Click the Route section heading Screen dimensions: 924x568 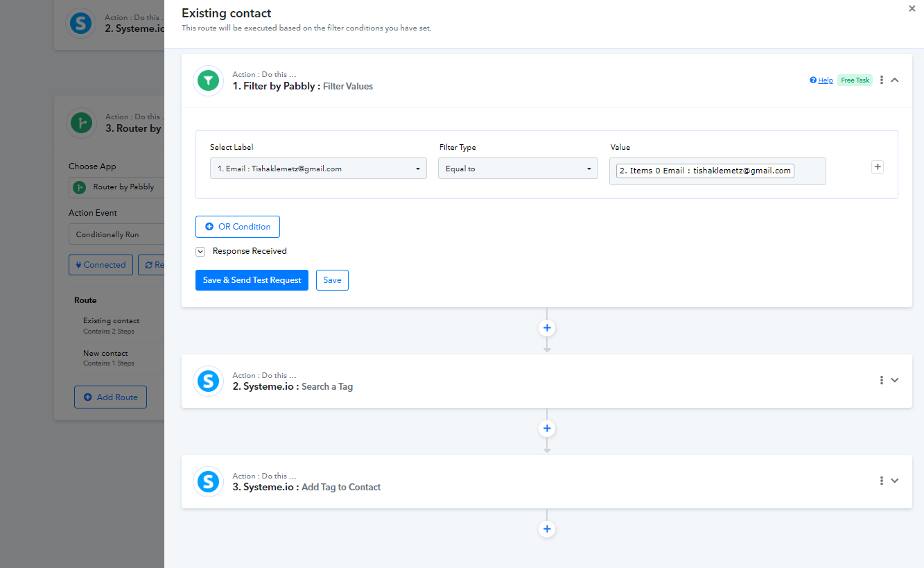click(85, 300)
